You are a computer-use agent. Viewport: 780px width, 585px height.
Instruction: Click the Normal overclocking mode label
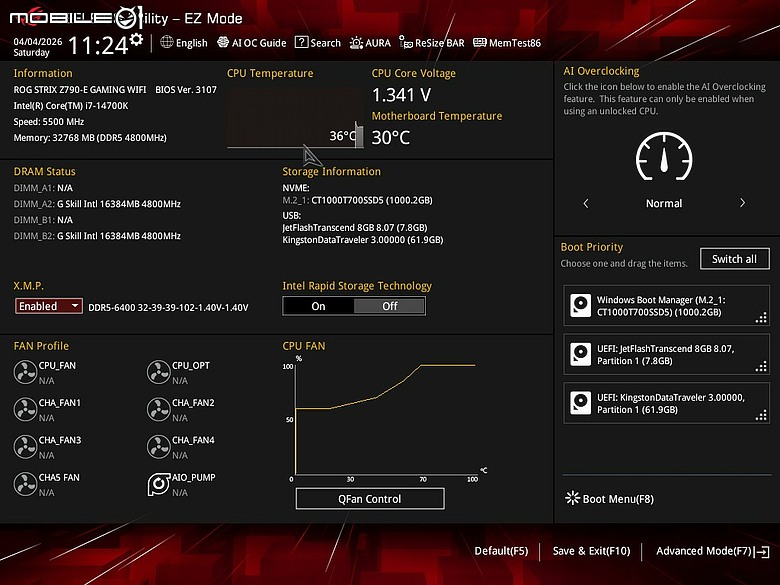click(664, 203)
